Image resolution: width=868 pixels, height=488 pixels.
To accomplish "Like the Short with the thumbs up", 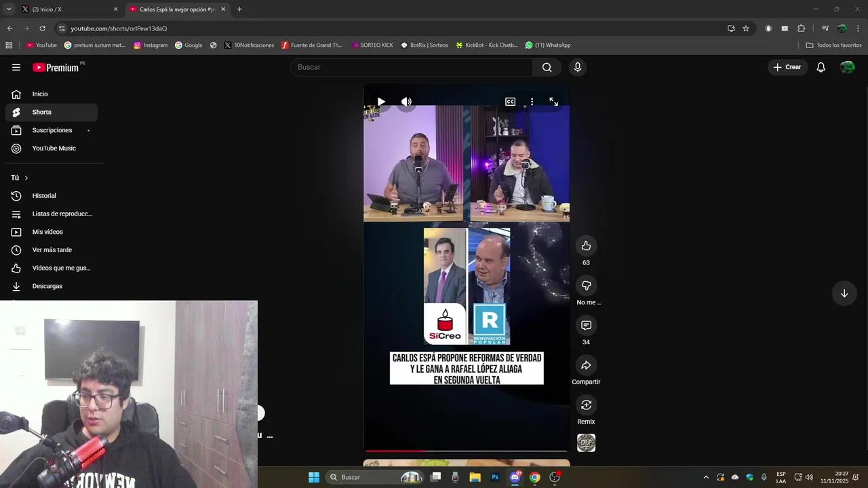I will pyautogui.click(x=586, y=246).
